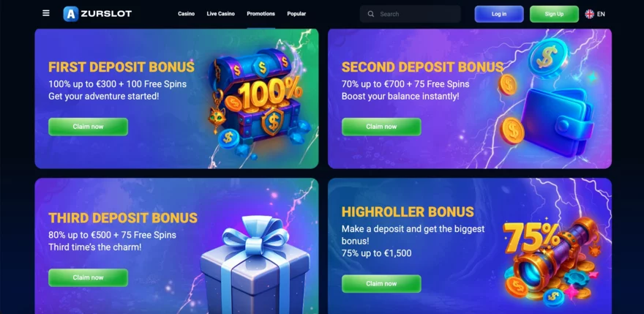Focus the Search input field
644x314 pixels.
(x=411, y=14)
